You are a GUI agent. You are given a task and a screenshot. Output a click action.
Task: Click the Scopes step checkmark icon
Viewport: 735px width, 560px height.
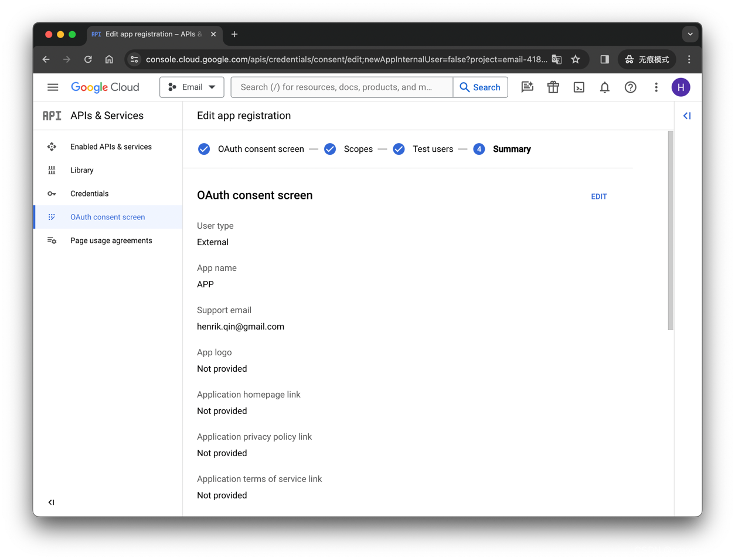pyautogui.click(x=330, y=149)
